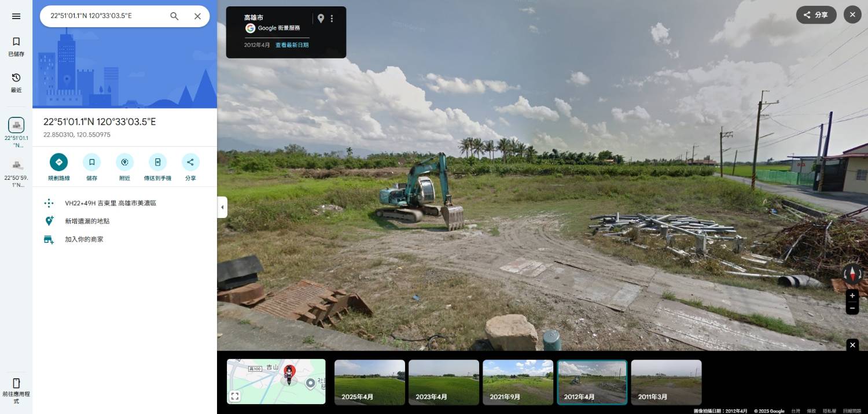Expand the mini map to fullscreen

[235, 396]
